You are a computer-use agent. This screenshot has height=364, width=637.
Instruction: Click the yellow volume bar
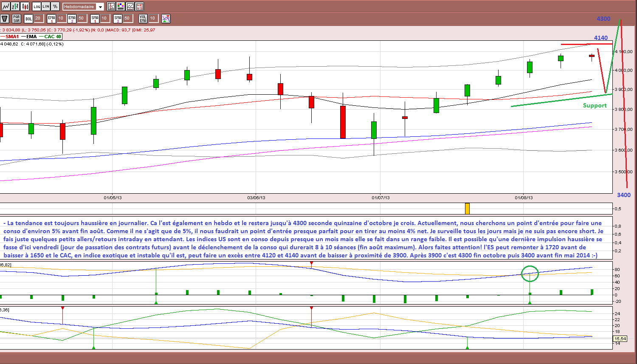click(x=467, y=209)
